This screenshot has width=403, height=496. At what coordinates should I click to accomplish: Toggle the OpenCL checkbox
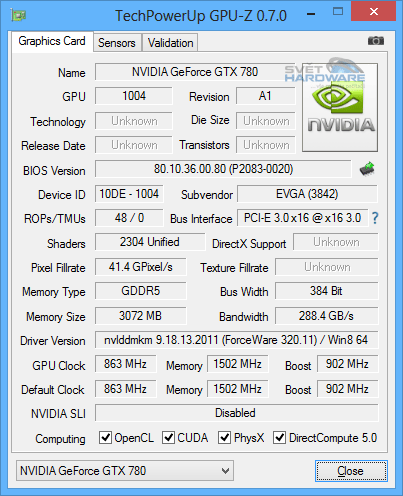pos(105,437)
